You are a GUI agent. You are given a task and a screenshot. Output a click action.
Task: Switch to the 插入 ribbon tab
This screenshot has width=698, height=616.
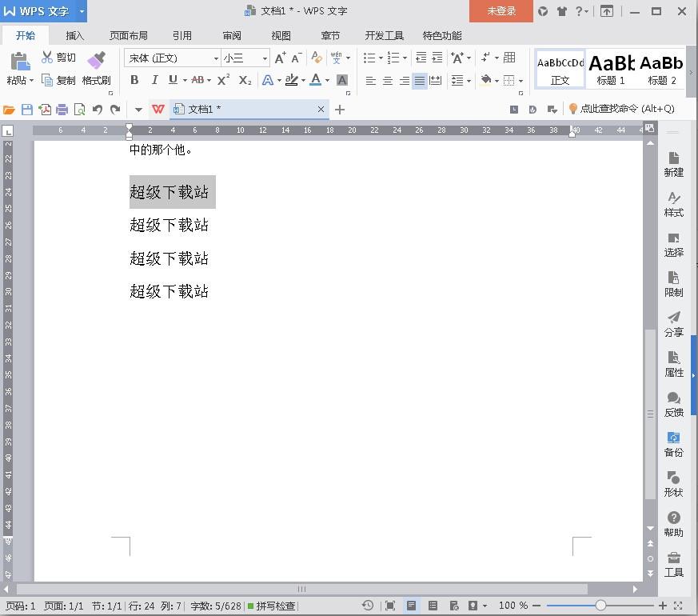(x=74, y=35)
